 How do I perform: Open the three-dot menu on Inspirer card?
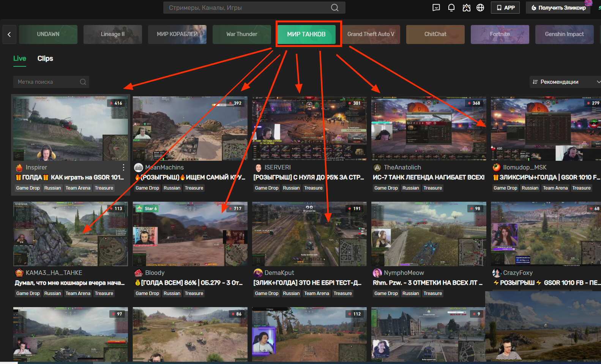(x=123, y=167)
